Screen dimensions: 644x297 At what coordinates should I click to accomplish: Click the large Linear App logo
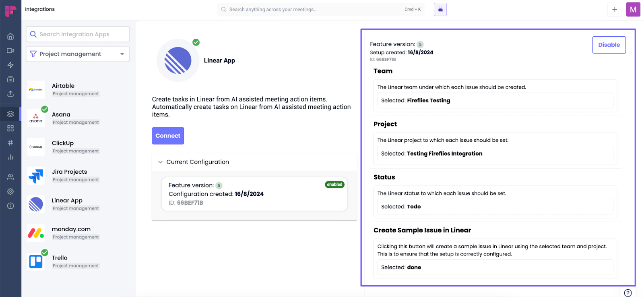pos(178,60)
